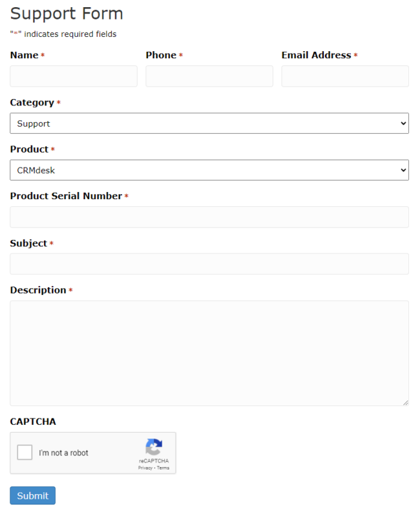Focus the Name text field
Image resolution: width=420 pixels, height=509 pixels.
pos(74,76)
